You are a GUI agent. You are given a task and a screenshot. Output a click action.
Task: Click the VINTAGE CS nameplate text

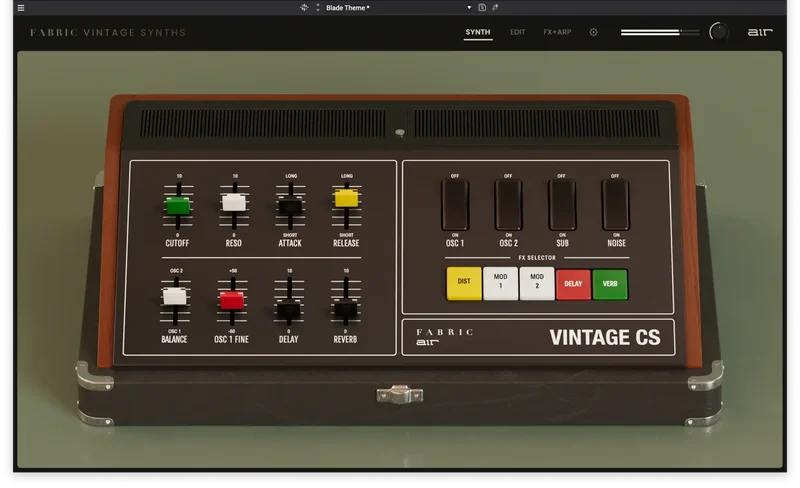(x=605, y=337)
